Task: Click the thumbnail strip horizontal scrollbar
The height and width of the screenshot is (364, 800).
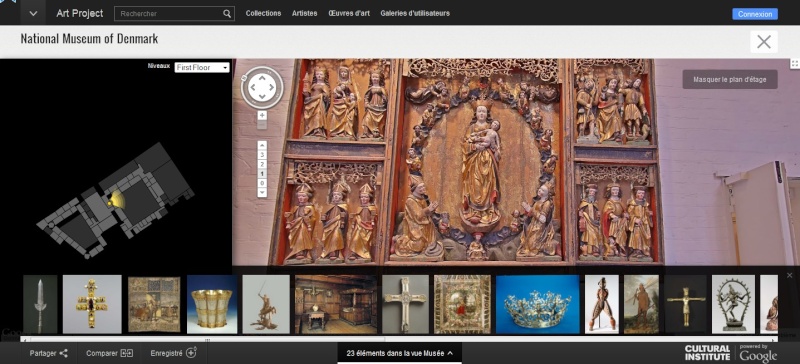Action: tap(208, 339)
